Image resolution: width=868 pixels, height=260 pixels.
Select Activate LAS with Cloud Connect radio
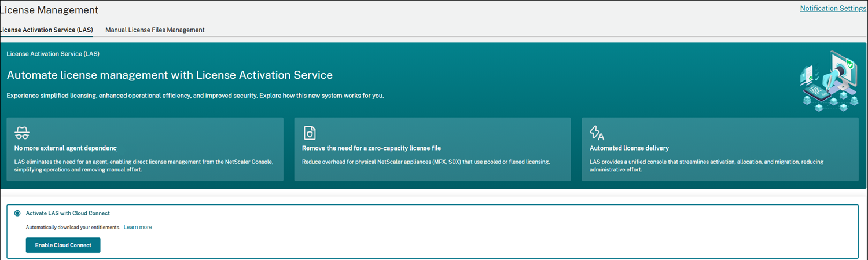17,213
